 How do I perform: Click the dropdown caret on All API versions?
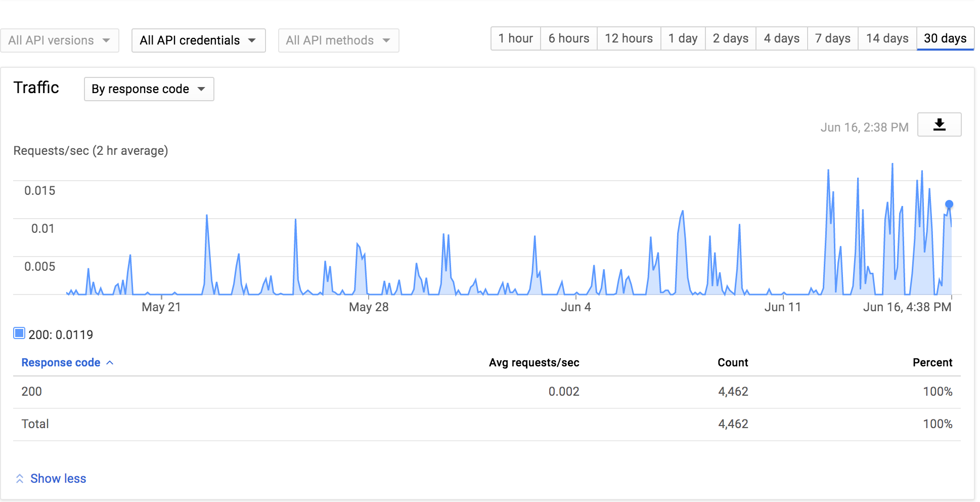[x=106, y=40]
